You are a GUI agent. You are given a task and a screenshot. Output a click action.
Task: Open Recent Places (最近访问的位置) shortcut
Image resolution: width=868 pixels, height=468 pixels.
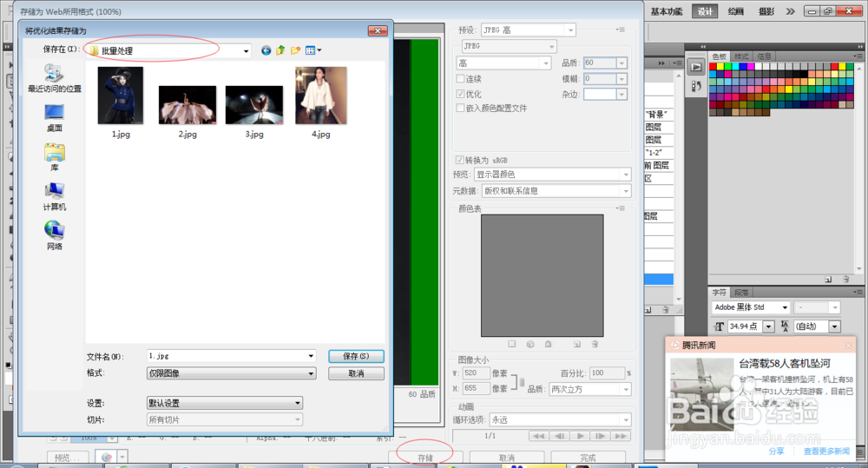coord(54,78)
